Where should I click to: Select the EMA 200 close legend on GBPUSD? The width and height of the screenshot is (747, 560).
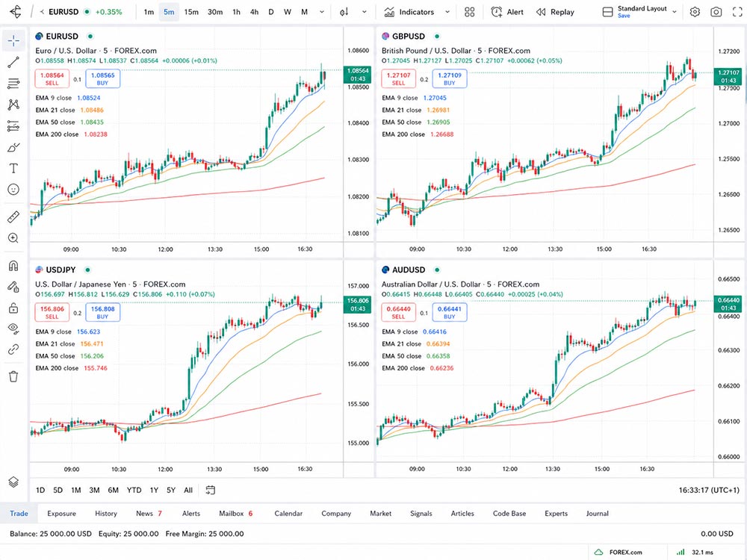tap(418, 134)
